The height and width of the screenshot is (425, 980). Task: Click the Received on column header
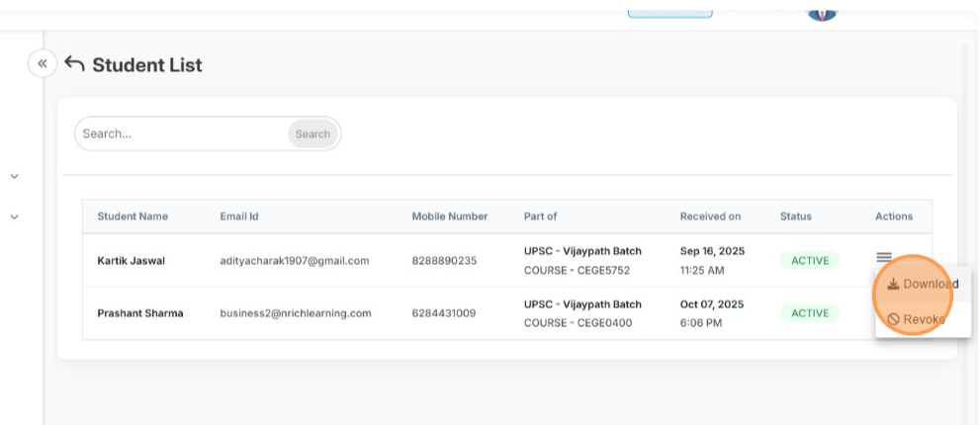point(710,216)
